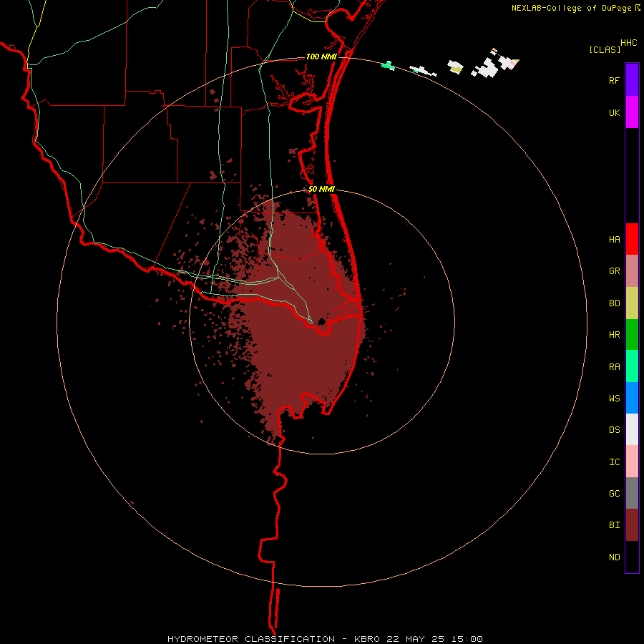Viewport: 644px width, 644px height.
Task: Click the UK legend label
Action: [x=614, y=113]
